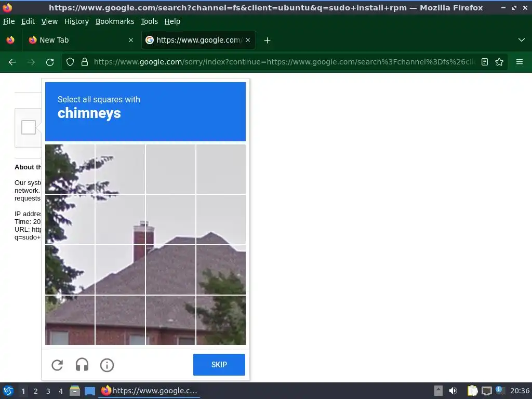Click the blue show desktop taskbar icon
This screenshot has height=399, width=532.
pyautogui.click(x=89, y=391)
